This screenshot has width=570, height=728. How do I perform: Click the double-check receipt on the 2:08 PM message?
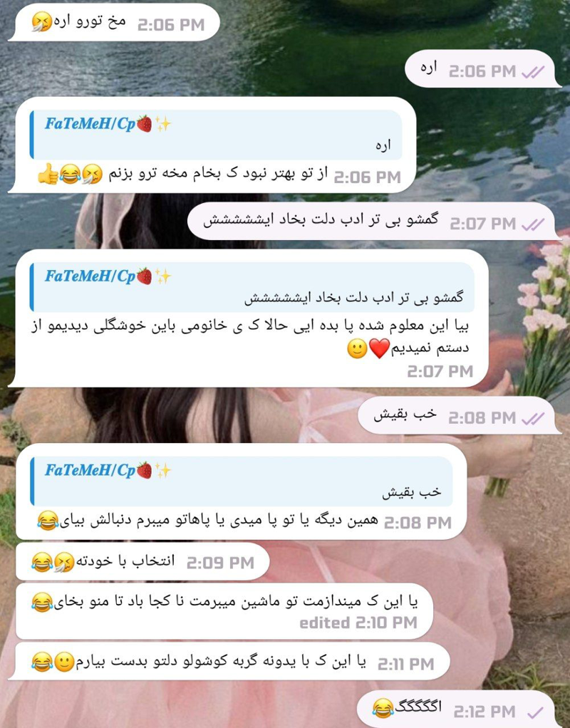(533, 418)
